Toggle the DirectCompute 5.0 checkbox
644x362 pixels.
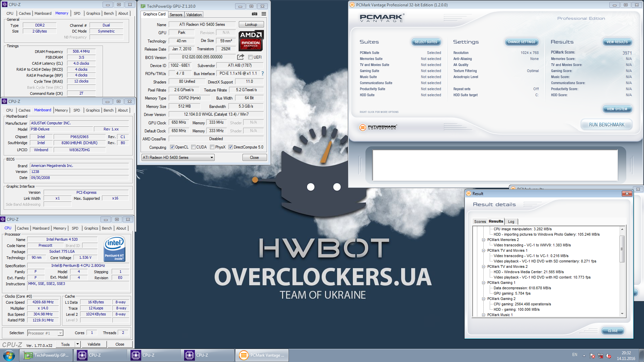(230, 147)
